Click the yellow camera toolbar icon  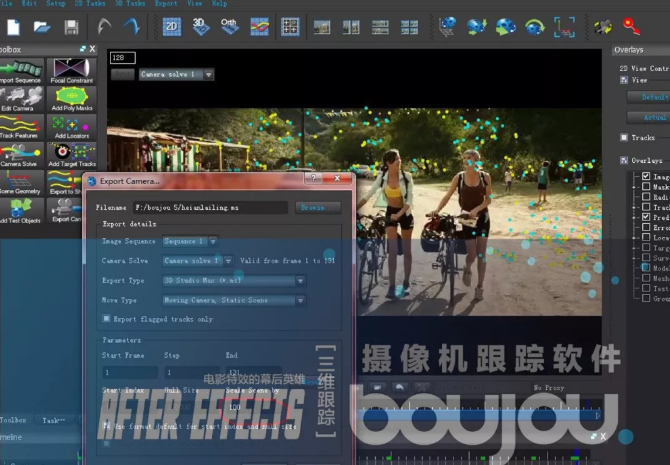(602, 27)
